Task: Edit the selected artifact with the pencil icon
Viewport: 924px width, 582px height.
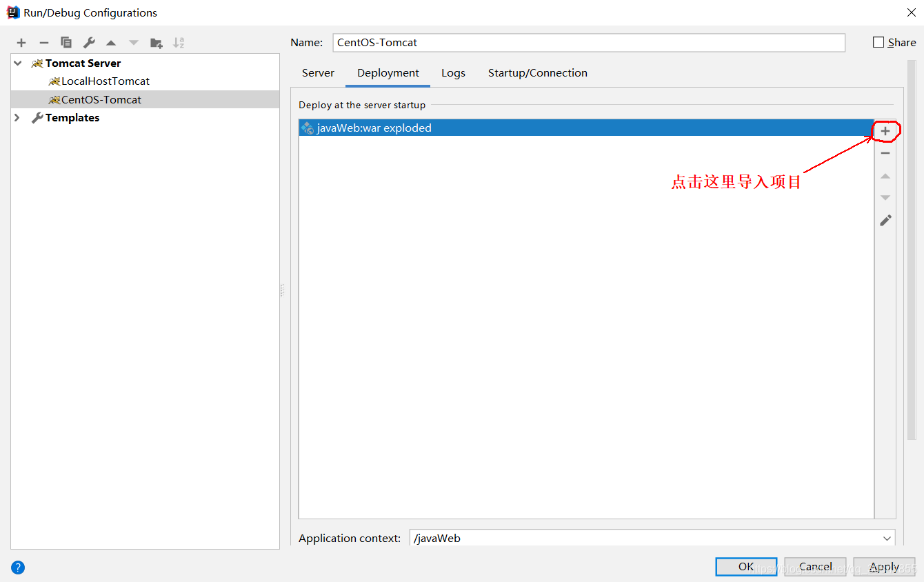Action: pos(885,220)
